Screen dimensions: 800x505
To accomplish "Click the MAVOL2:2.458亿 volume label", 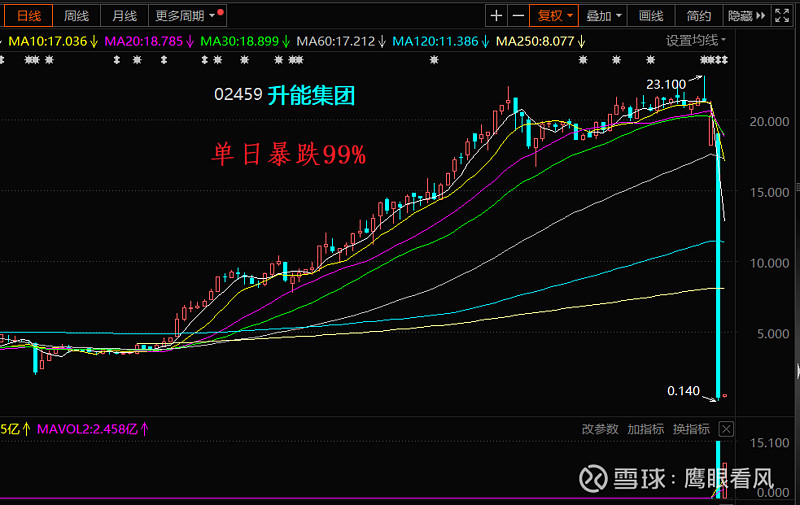I will (x=92, y=429).
